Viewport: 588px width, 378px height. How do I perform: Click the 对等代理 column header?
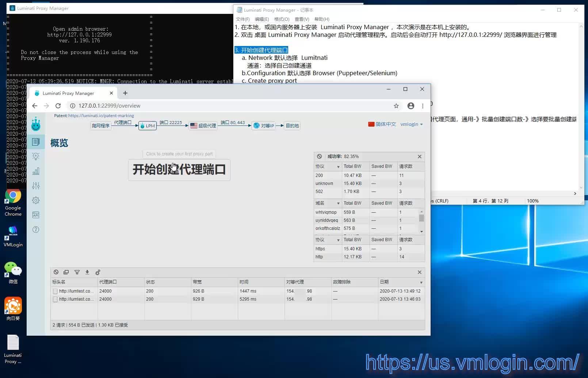coord(308,282)
